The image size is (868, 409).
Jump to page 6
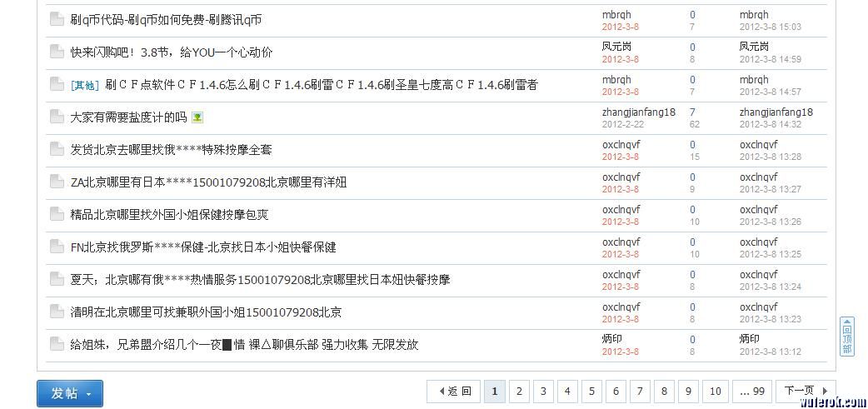(616, 392)
